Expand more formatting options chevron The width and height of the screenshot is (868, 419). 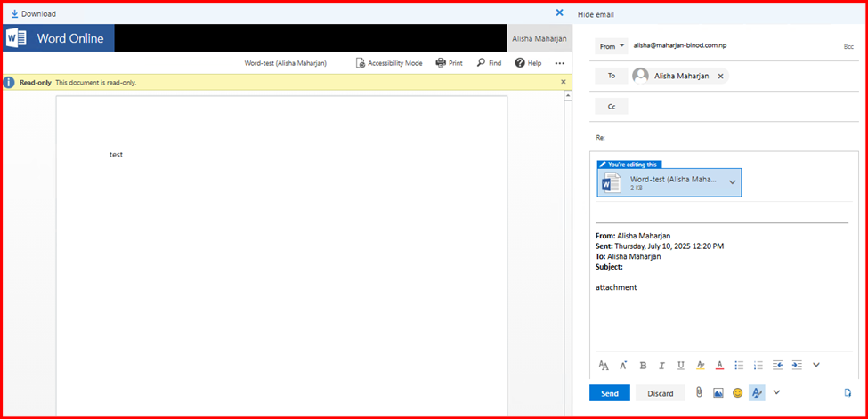click(816, 365)
